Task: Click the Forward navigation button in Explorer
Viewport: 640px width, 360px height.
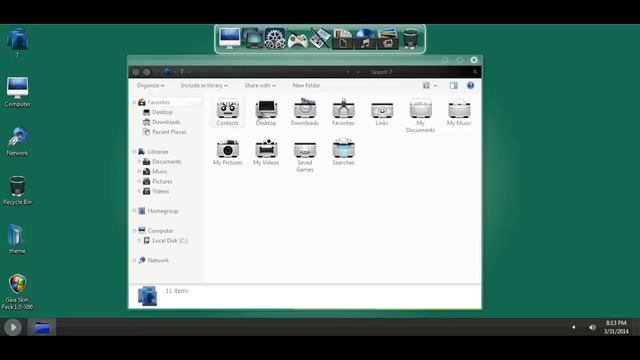Action: coord(147,72)
